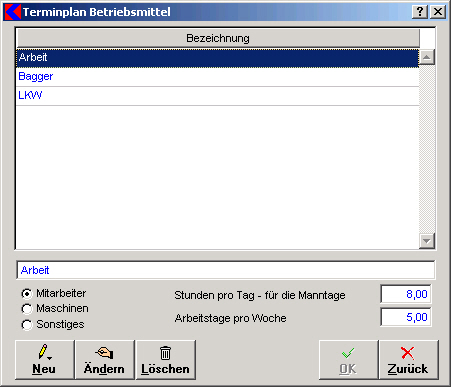Image resolution: width=451 pixels, height=387 pixels.
Task: Select the Bagger row in the list
Action: [x=217, y=77]
